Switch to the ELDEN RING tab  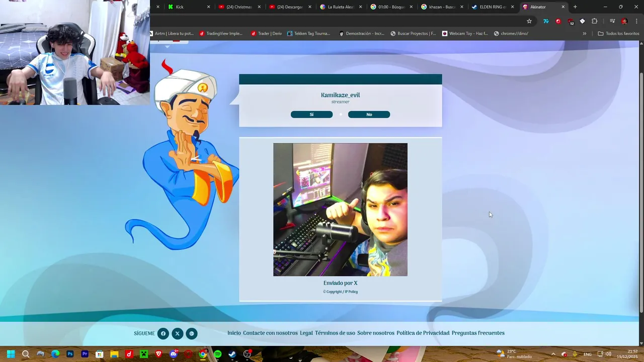tap(492, 7)
